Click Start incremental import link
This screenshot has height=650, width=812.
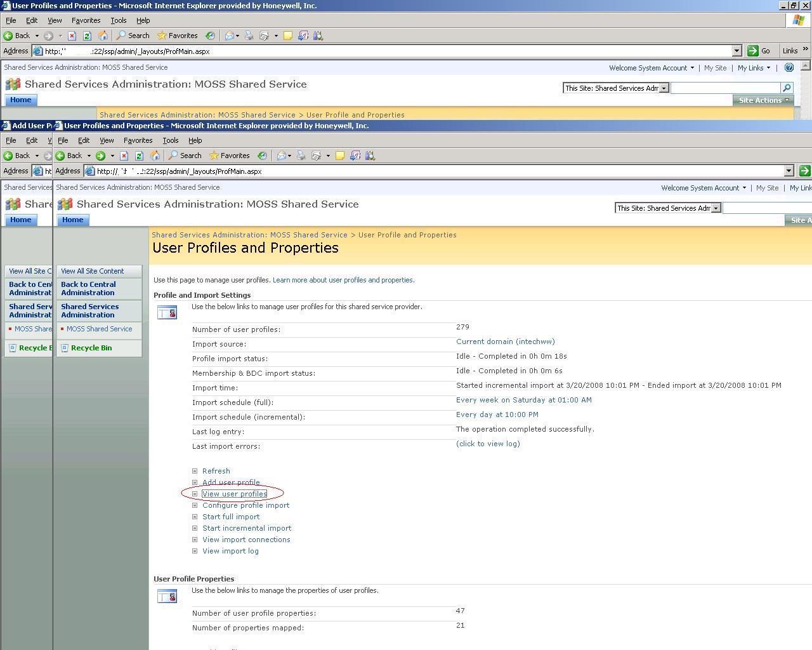tap(247, 528)
